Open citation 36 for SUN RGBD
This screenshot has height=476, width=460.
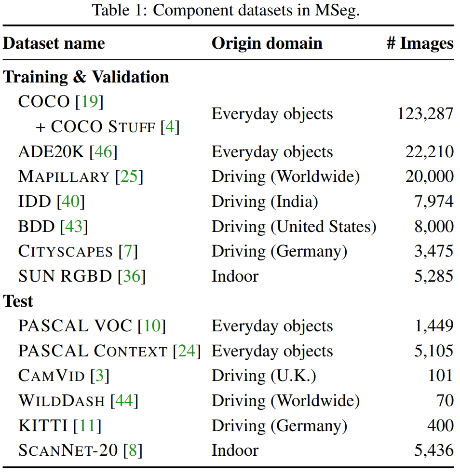click(x=132, y=276)
